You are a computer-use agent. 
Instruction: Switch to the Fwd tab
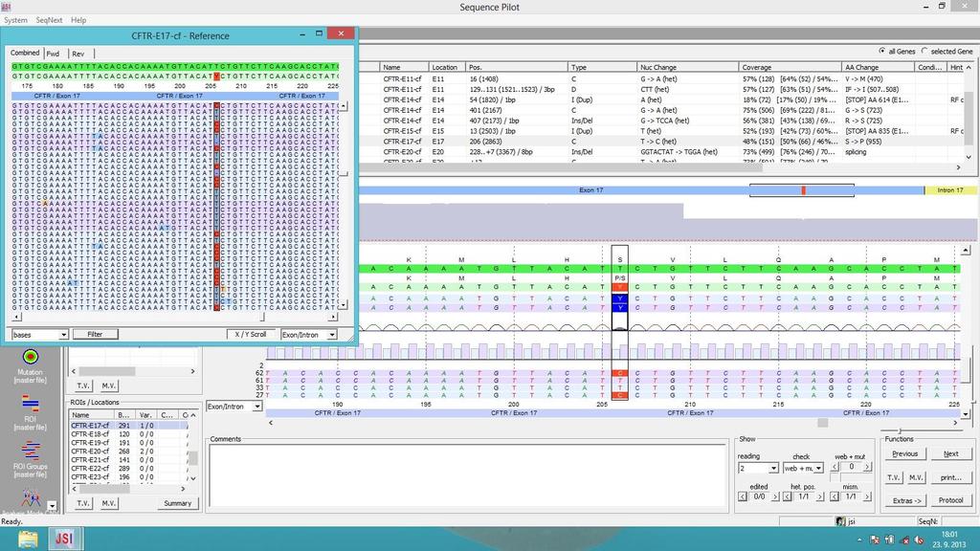(x=54, y=54)
